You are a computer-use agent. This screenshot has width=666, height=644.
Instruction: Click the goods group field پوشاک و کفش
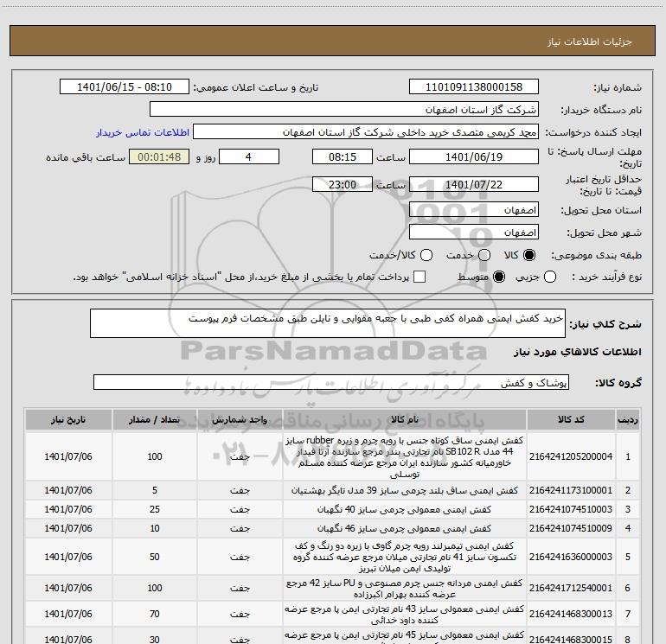(331, 382)
